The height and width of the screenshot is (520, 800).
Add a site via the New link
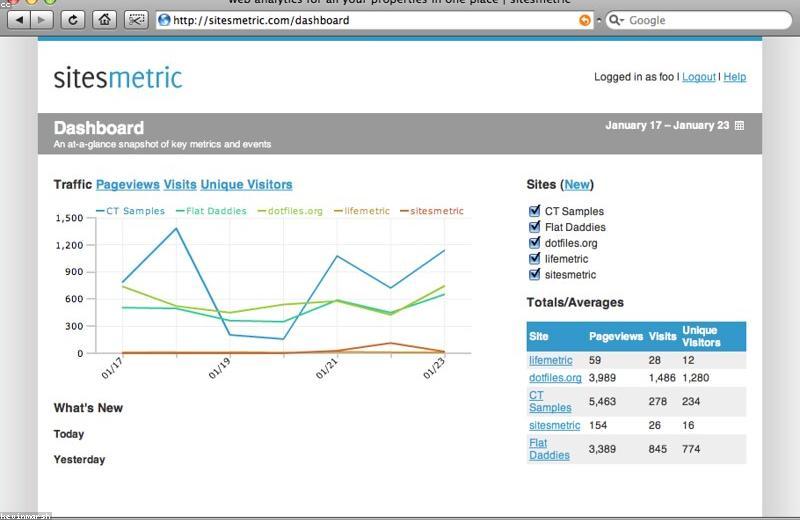click(x=577, y=185)
